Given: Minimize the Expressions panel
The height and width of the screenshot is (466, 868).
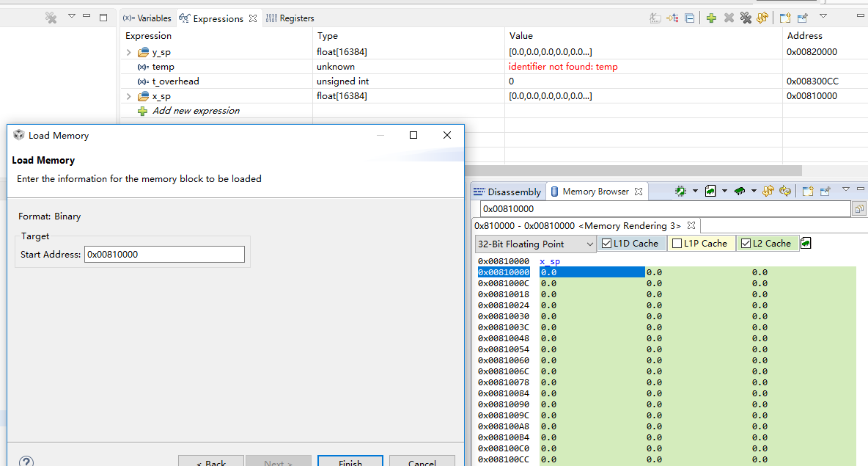Looking at the screenshot, I should 860,16.
